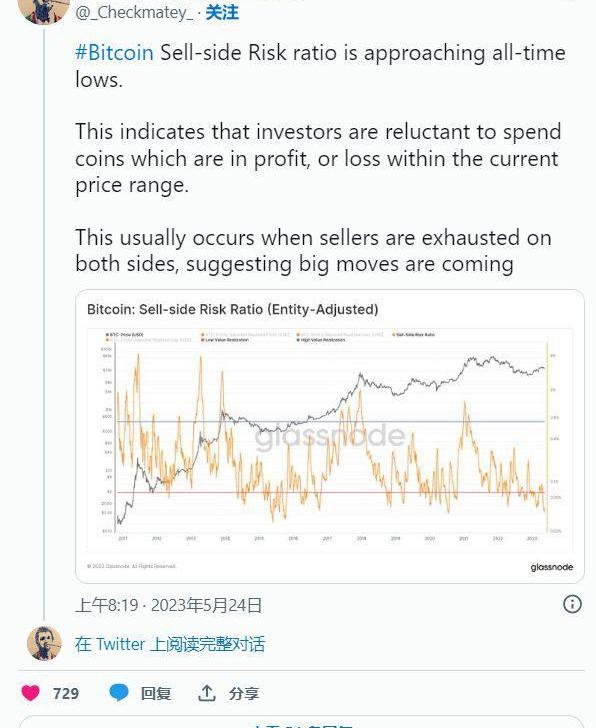Like the tweet with the heart icon
The height and width of the screenshot is (728, 596).
31,693
